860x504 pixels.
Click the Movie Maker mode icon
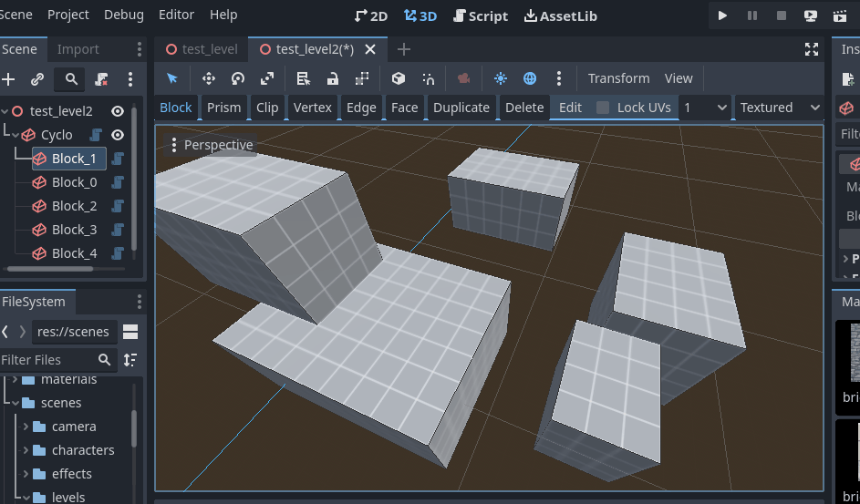click(x=840, y=15)
